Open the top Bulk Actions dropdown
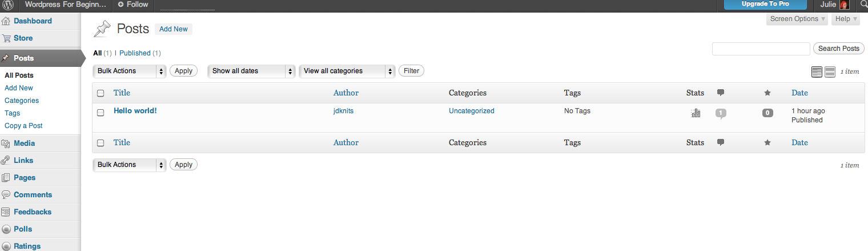Viewport: 868px width, 251px height. pos(130,71)
